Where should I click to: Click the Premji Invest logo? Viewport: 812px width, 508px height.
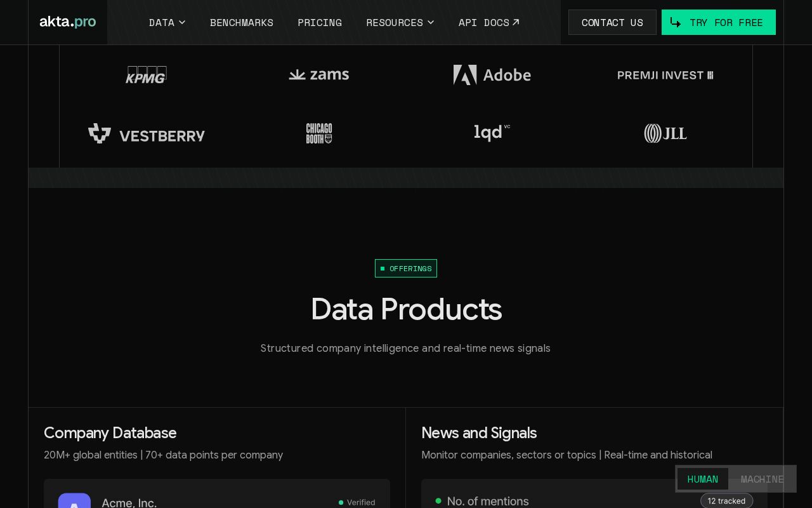665,75
